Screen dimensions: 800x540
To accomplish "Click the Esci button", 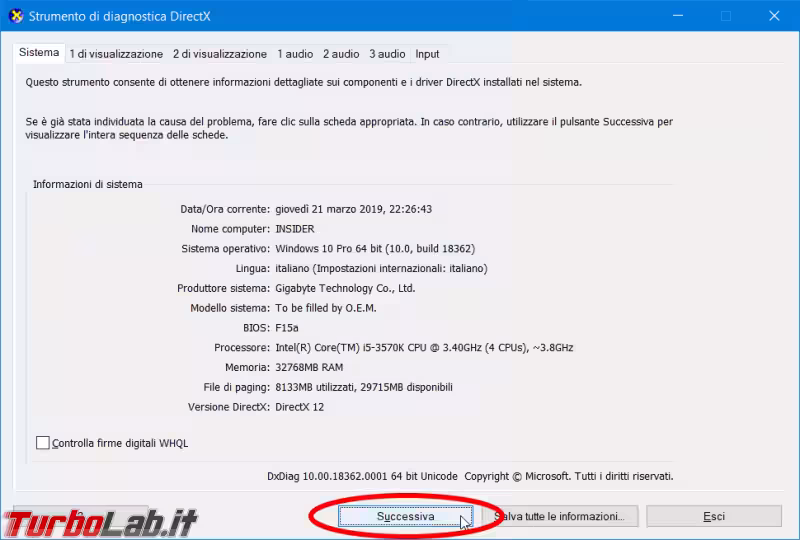I will 714,517.
